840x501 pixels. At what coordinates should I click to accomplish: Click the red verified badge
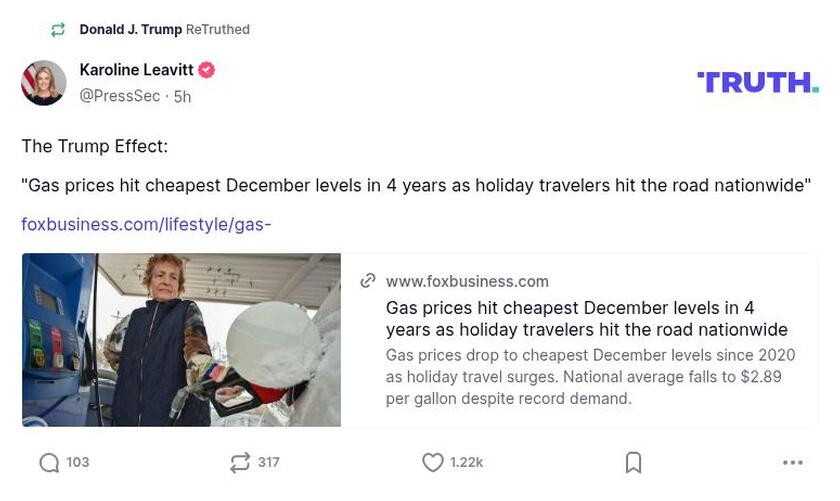pyautogui.click(x=207, y=70)
